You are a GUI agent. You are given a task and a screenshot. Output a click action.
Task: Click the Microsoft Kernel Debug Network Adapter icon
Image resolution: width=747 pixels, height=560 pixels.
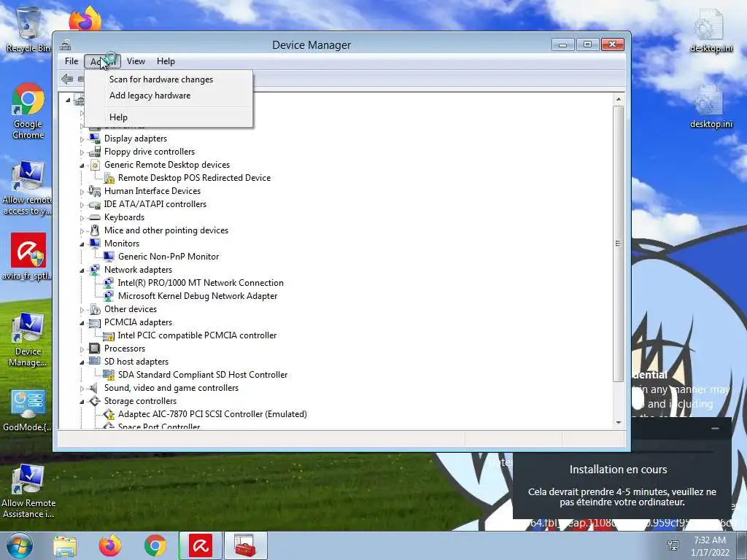coord(109,296)
